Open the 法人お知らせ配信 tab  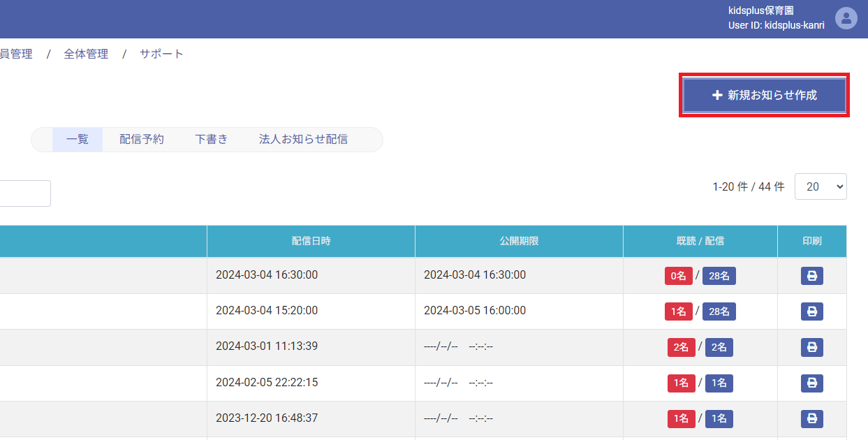click(303, 140)
